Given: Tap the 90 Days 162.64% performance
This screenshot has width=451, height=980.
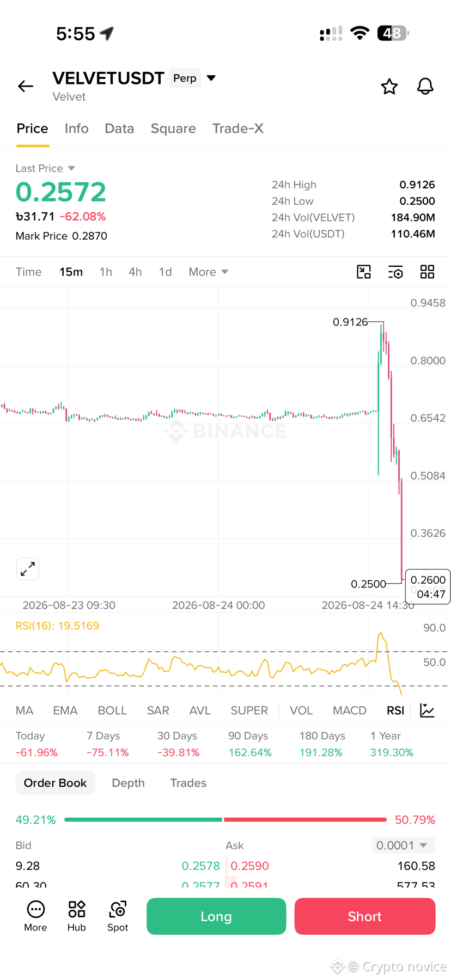Looking at the screenshot, I should (x=249, y=744).
